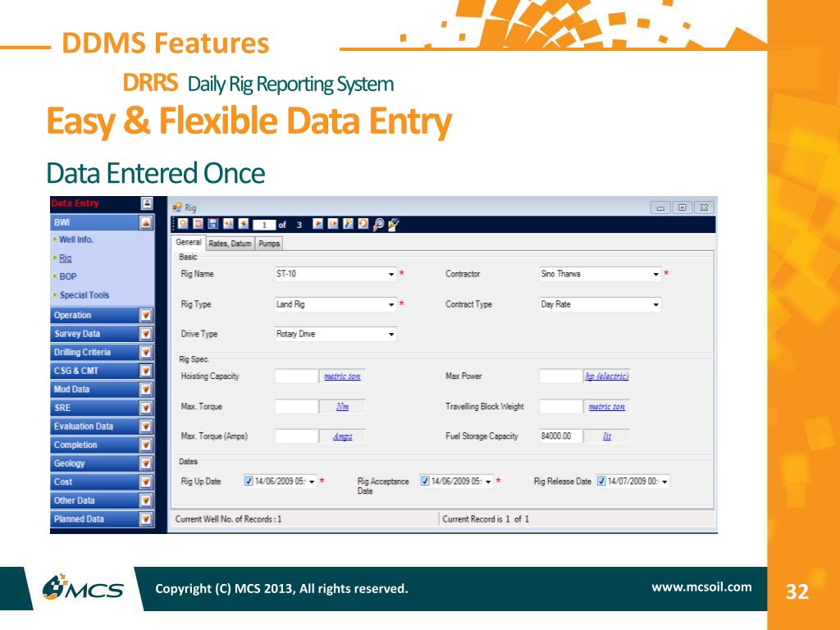Toggle the Rig Up Date checkbox
Screen dimensions: 840x630
(x=248, y=481)
